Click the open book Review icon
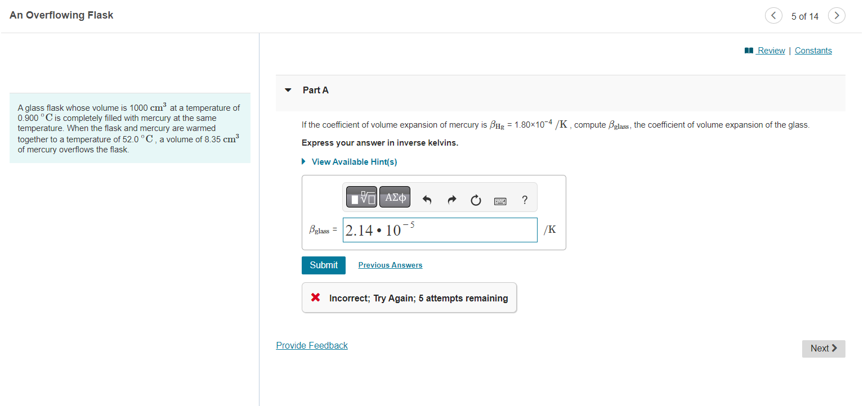 click(748, 50)
